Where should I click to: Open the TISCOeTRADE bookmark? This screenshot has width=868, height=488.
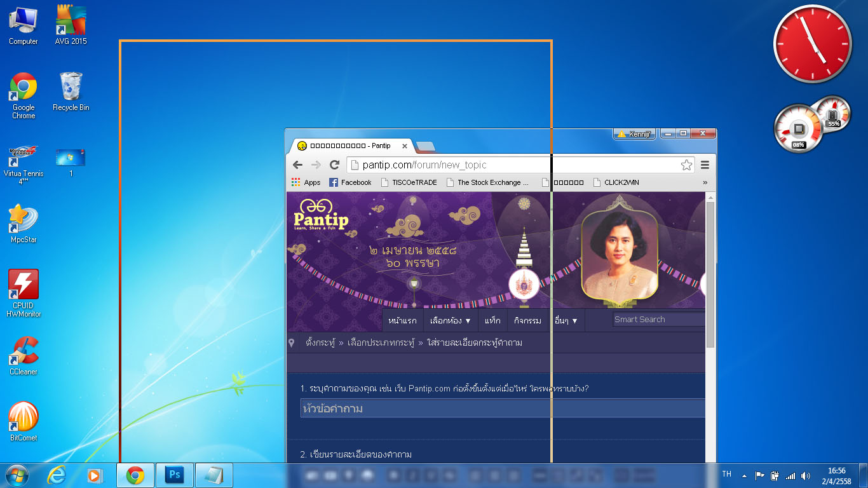[x=409, y=182]
